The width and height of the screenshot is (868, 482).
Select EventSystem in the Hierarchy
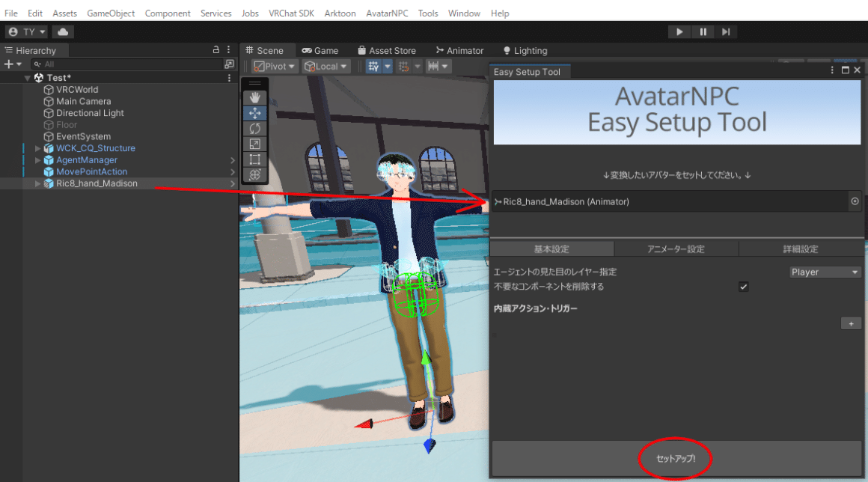click(x=83, y=137)
